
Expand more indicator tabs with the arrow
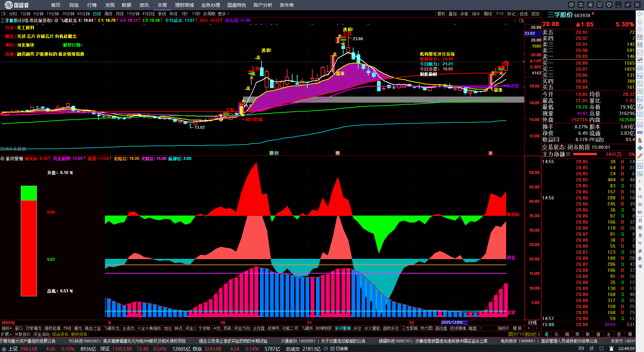(x=480, y=328)
